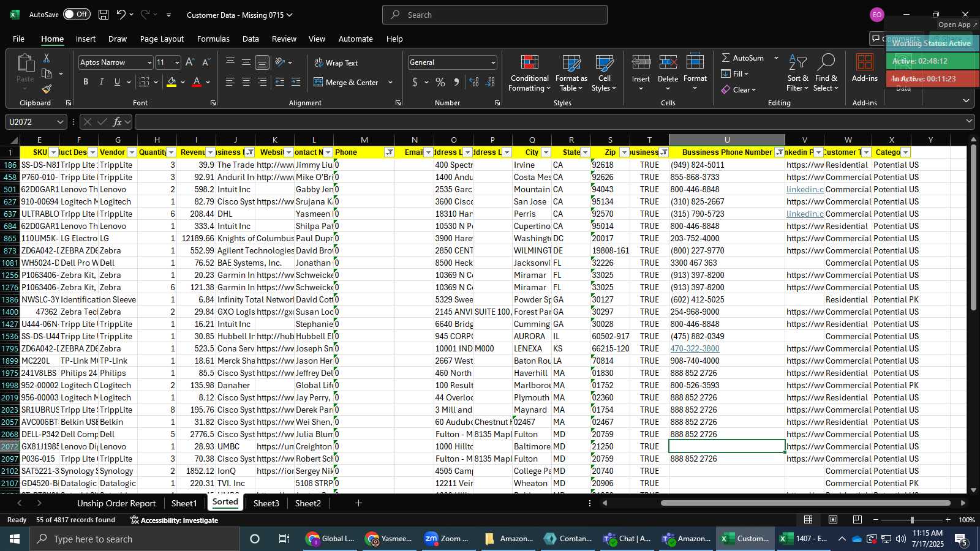Toggle Top Align alignment
980x551 pixels.
pyautogui.click(x=230, y=62)
